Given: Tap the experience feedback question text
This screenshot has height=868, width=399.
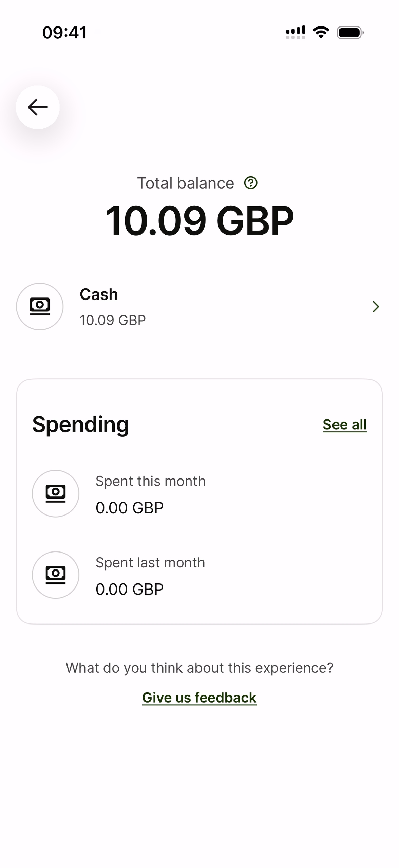Looking at the screenshot, I should [x=199, y=668].
